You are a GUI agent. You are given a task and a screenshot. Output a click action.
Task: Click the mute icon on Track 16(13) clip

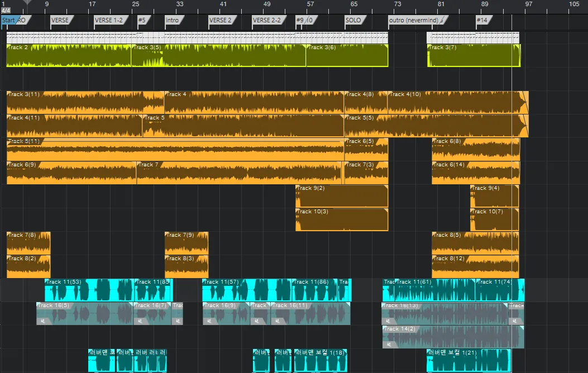(x=389, y=321)
